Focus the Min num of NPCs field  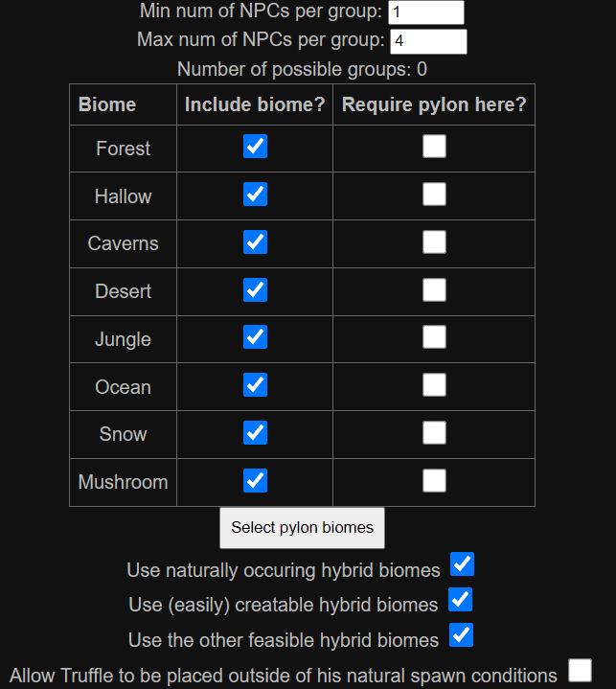click(x=425, y=12)
